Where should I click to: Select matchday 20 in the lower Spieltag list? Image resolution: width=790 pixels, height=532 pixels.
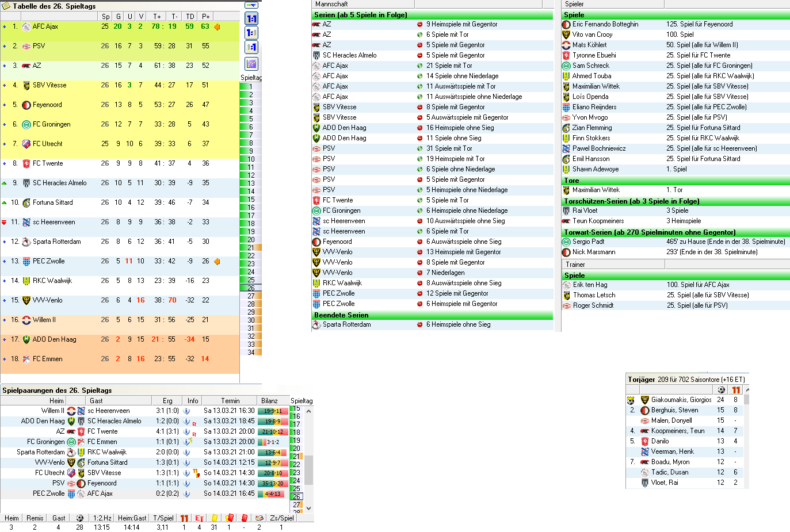pos(296,449)
